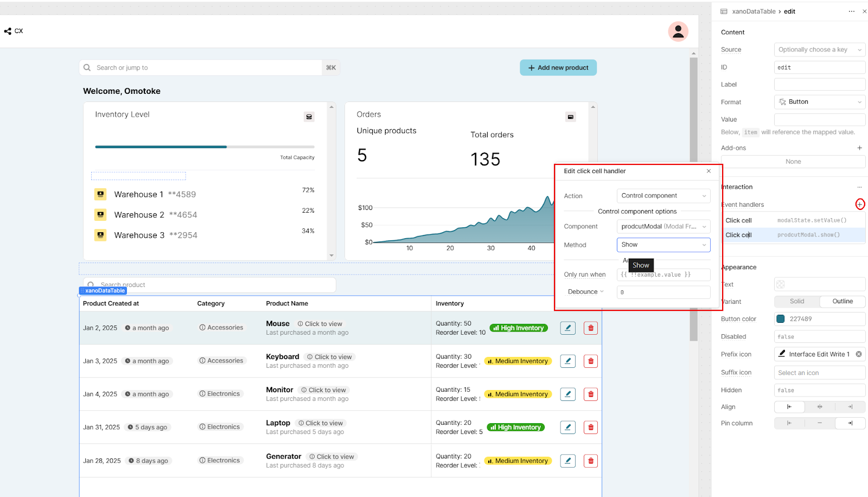The width and height of the screenshot is (868, 497).
Task: Click xanoDataTable breadcrumb link
Action: pos(754,11)
